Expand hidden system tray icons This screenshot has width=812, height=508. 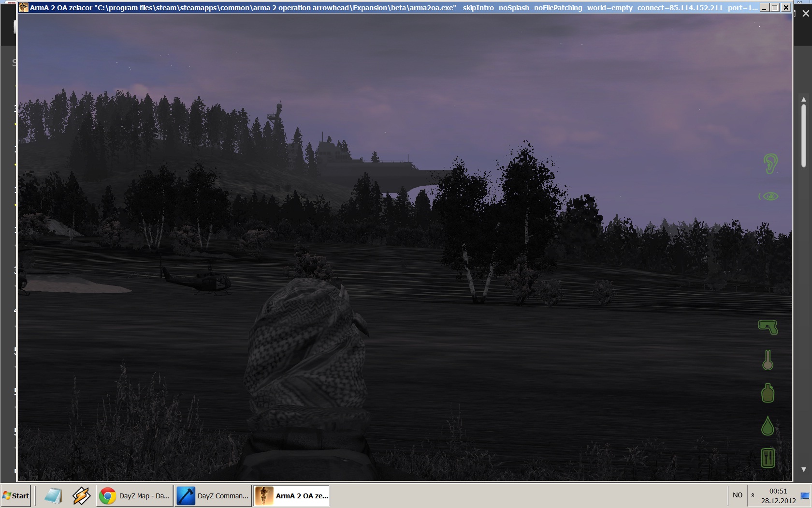(753, 495)
